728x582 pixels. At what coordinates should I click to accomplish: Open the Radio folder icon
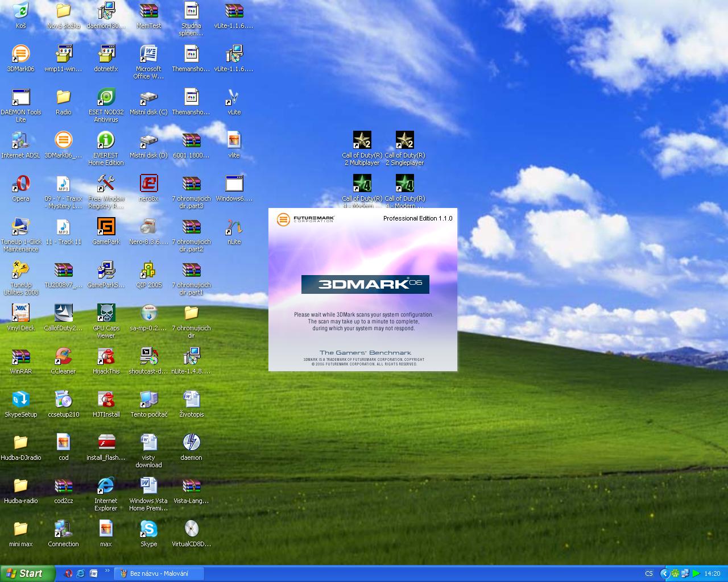pos(64,97)
